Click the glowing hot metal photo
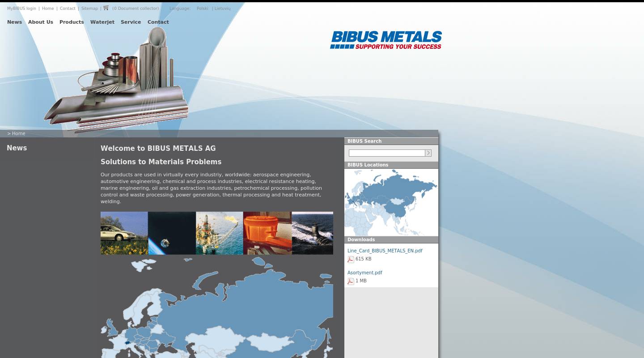 coord(267,233)
